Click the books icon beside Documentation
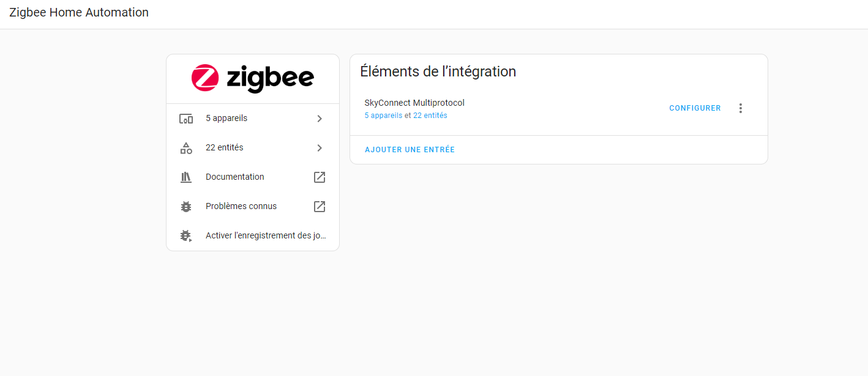 (186, 177)
